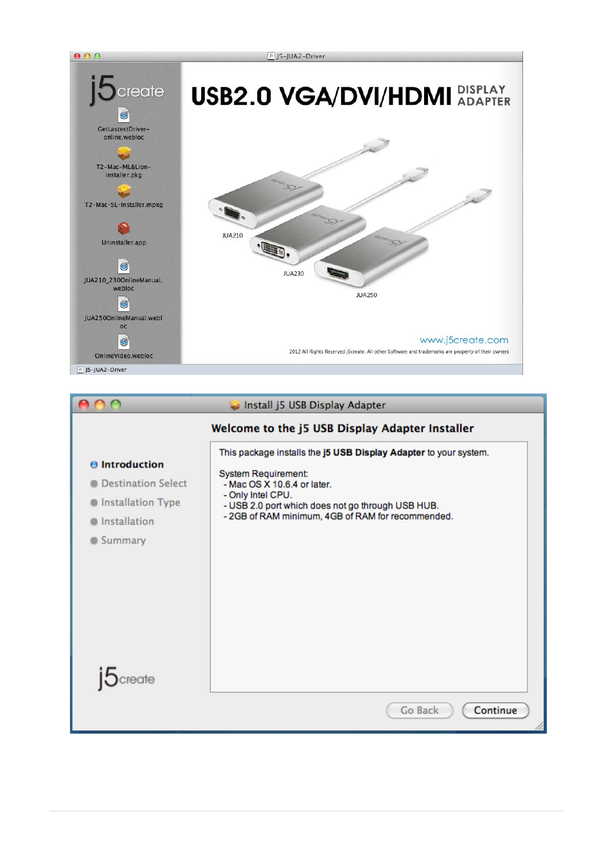Close the Install j5 USB Display Adapter window

(x=84, y=404)
